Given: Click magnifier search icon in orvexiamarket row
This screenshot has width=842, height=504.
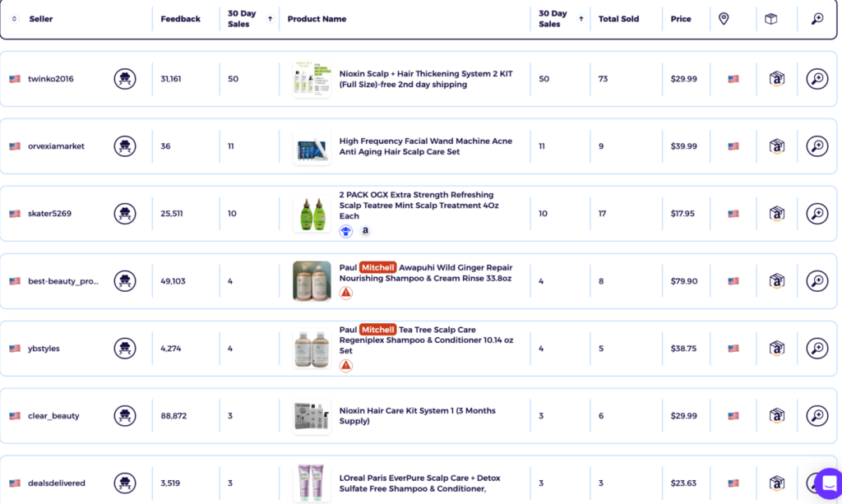Looking at the screenshot, I should [x=817, y=146].
